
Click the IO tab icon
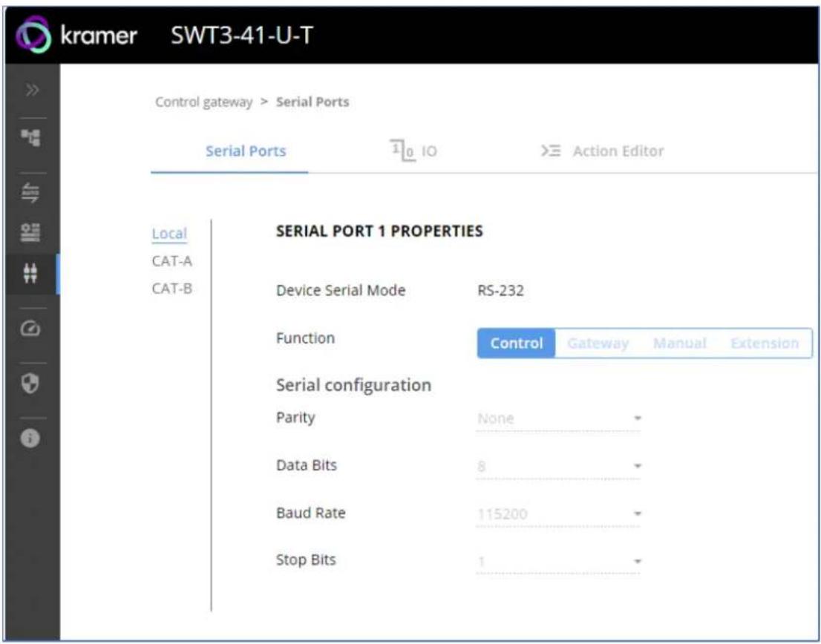click(402, 151)
